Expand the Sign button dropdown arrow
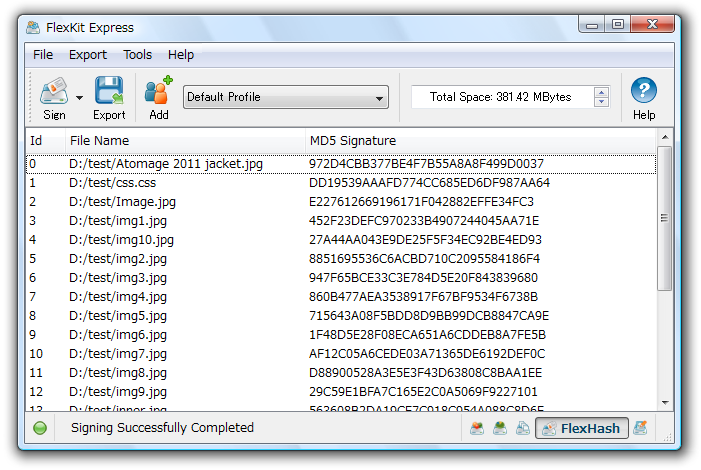 [x=79, y=98]
